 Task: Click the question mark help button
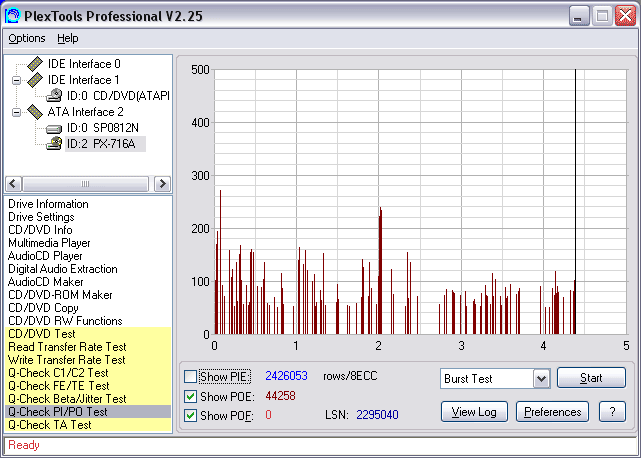click(612, 411)
